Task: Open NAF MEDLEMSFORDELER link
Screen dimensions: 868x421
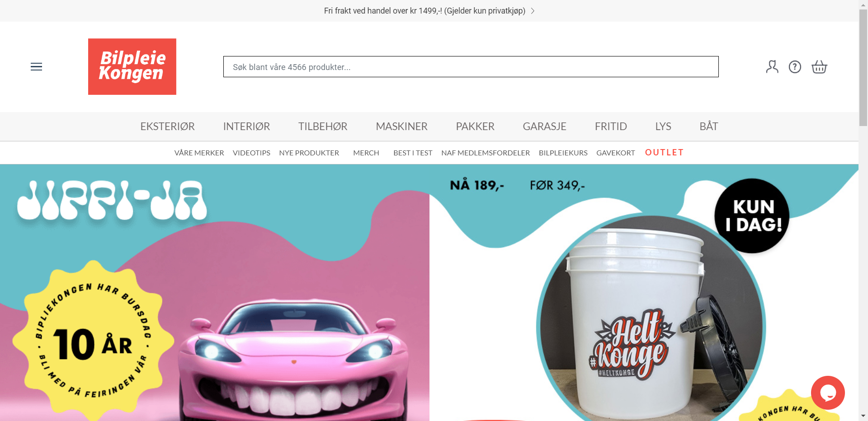Action: 486,153
